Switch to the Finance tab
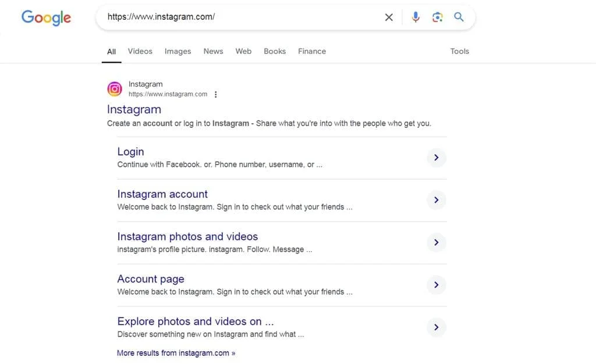The image size is (596, 364). 312,51
